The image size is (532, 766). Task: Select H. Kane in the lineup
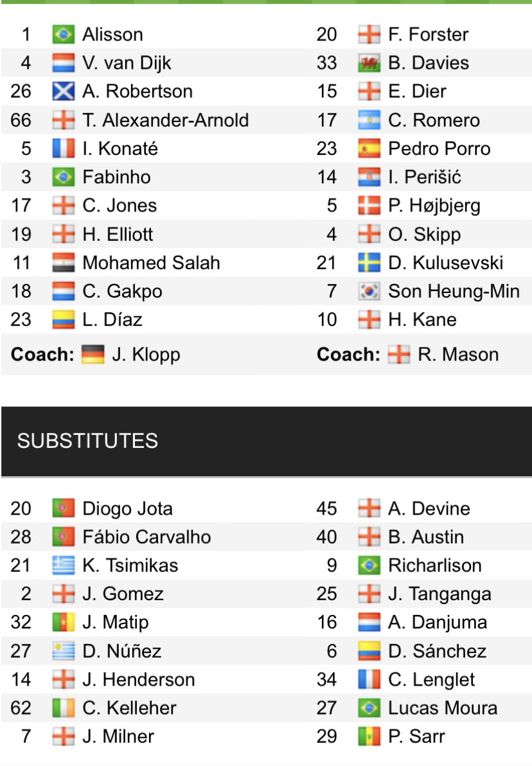[x=422, y=319]
